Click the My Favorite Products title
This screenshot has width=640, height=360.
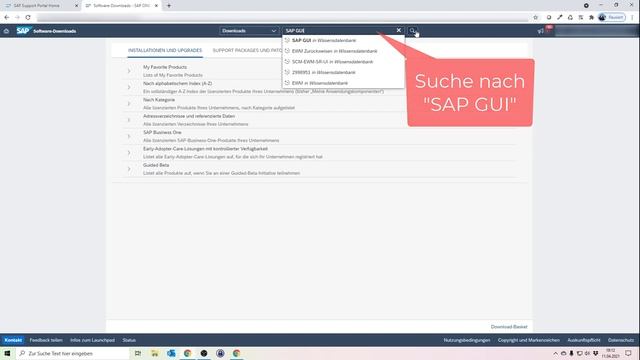[165, 67]
